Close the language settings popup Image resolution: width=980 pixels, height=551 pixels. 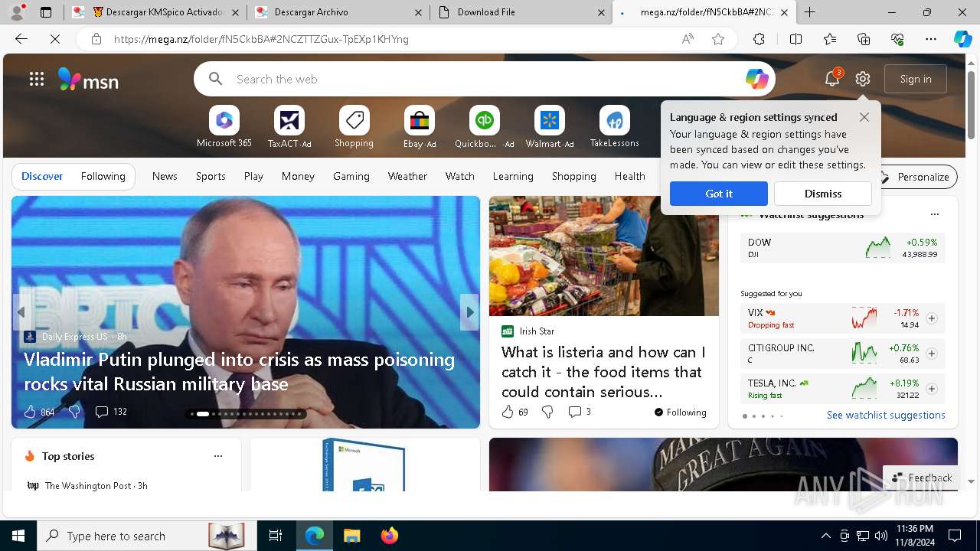(864, 117)
